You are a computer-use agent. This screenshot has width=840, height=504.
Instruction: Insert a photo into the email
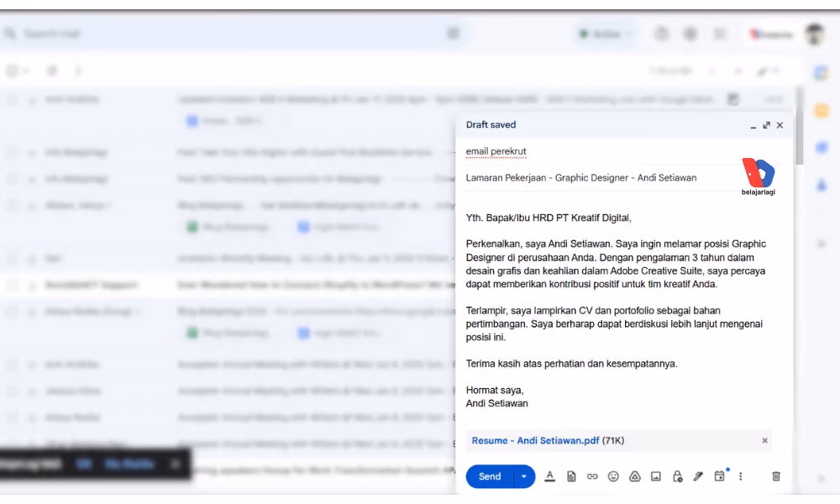pyautogui.click(x=656, y=476)
